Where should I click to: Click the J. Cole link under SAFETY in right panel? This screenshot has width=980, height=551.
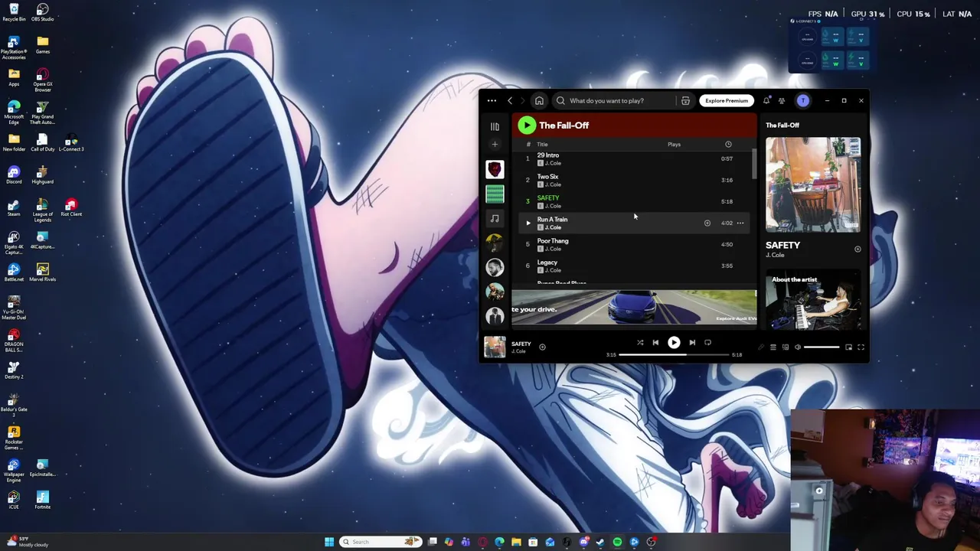point(775,256)
